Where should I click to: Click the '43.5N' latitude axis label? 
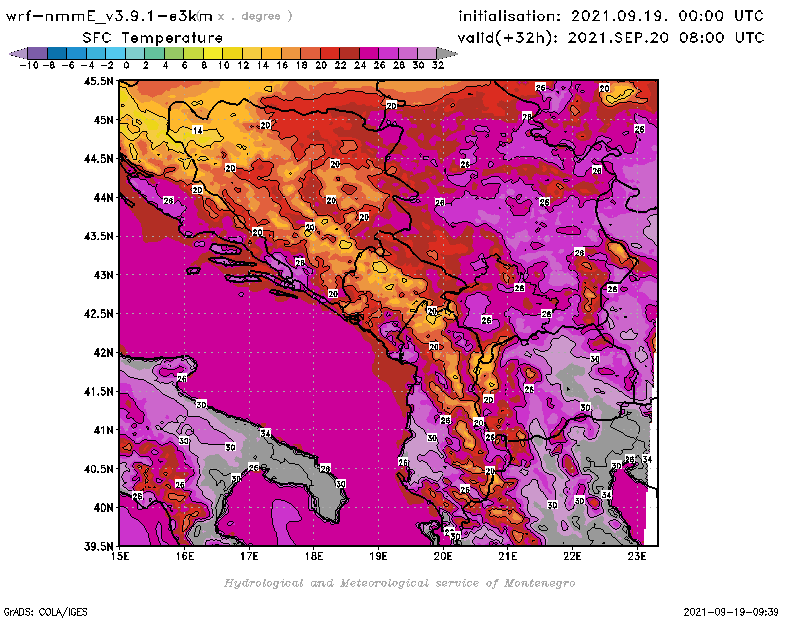point(99,236)
